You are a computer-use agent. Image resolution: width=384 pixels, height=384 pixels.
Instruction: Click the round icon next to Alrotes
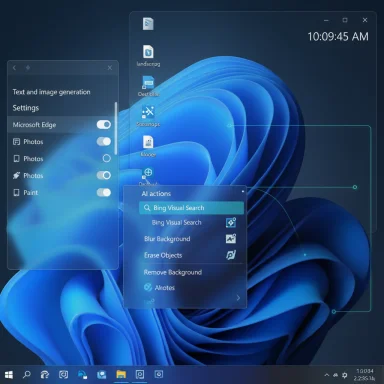[148, 287]
